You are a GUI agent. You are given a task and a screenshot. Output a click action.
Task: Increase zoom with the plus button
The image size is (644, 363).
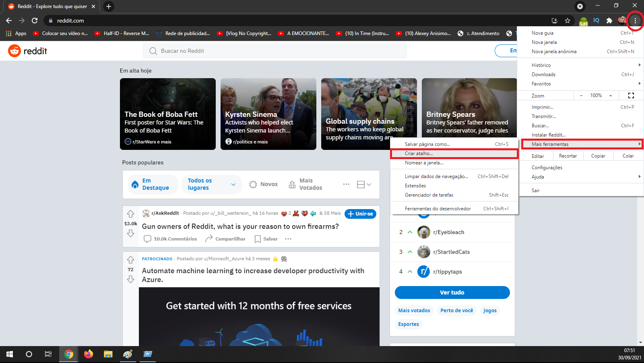tap(611, 95)
